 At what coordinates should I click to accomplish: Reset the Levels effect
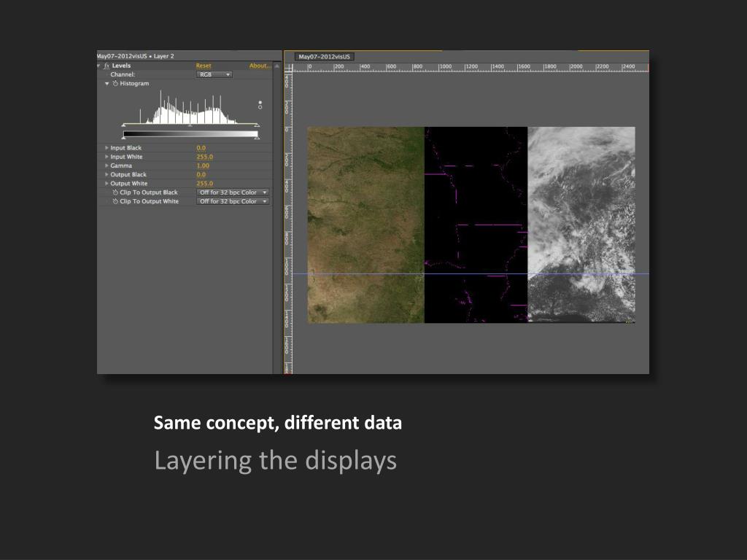coord(204,66)
